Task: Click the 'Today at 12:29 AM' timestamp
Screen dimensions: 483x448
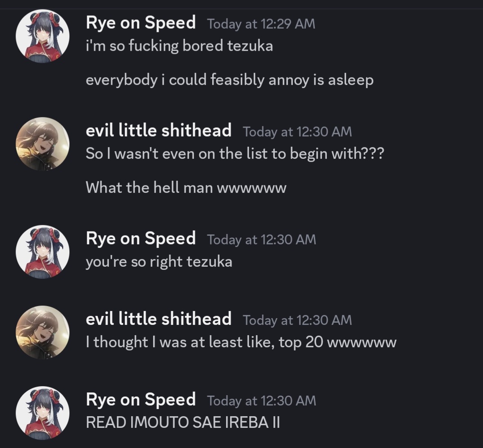Action: tap(261, 24)
